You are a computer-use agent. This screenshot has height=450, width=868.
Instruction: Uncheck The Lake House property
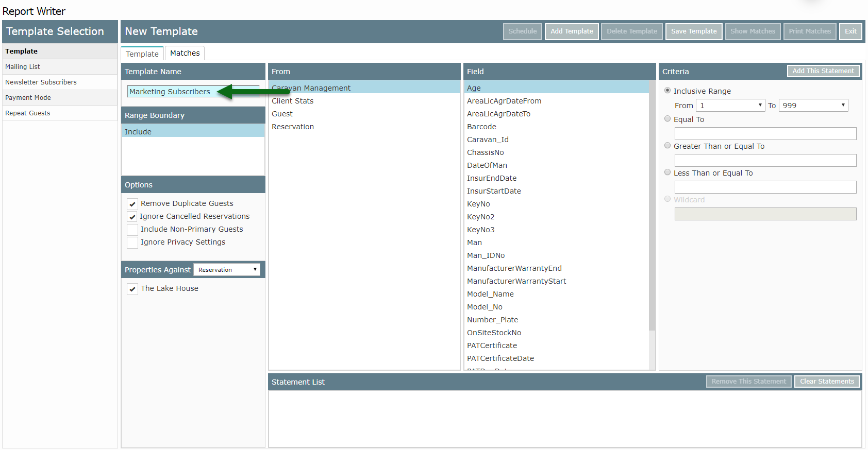(132, 289)
